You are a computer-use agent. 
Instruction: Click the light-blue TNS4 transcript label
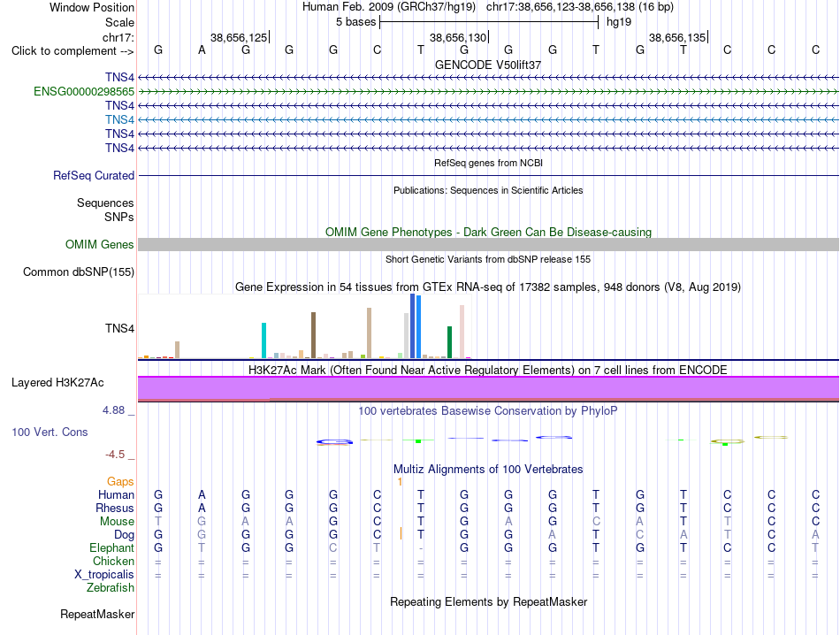tap(119, 119)
